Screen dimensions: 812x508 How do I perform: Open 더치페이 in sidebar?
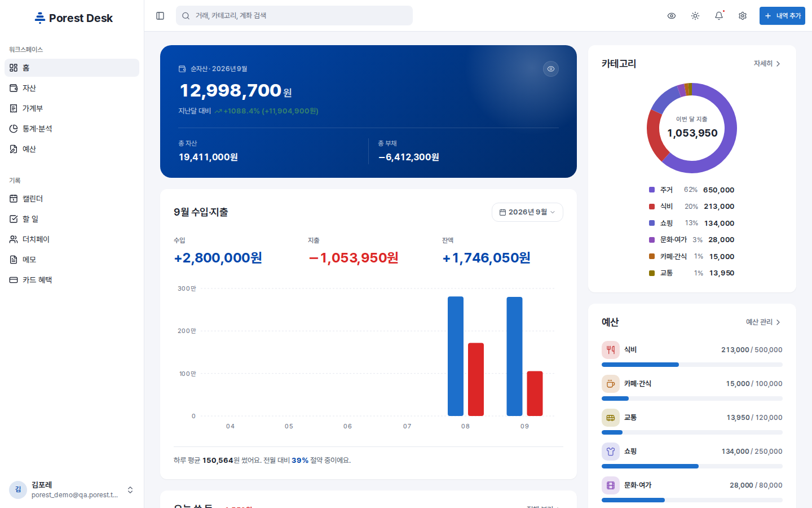72,239
